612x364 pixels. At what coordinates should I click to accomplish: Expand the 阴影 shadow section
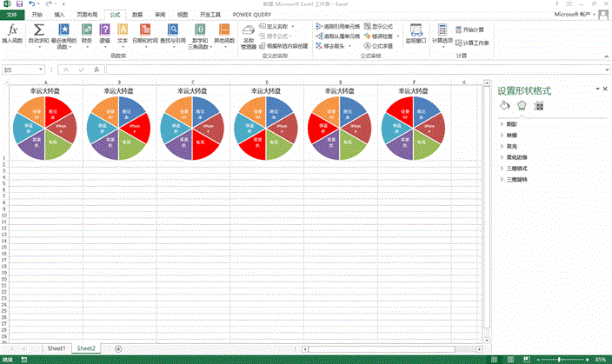(514, 124)
